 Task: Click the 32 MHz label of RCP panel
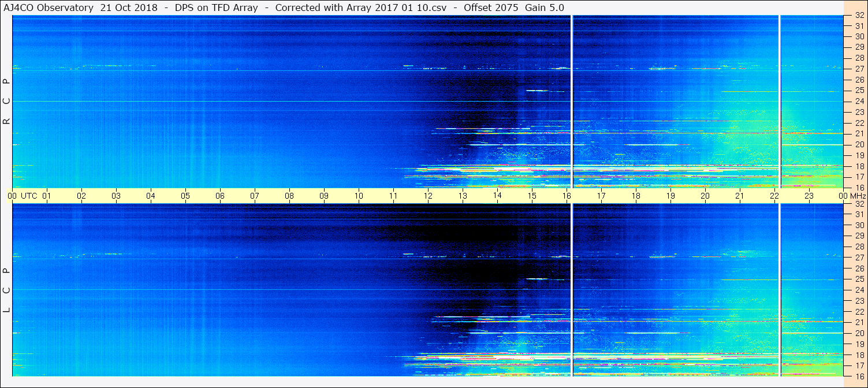[x=859, y=16]
